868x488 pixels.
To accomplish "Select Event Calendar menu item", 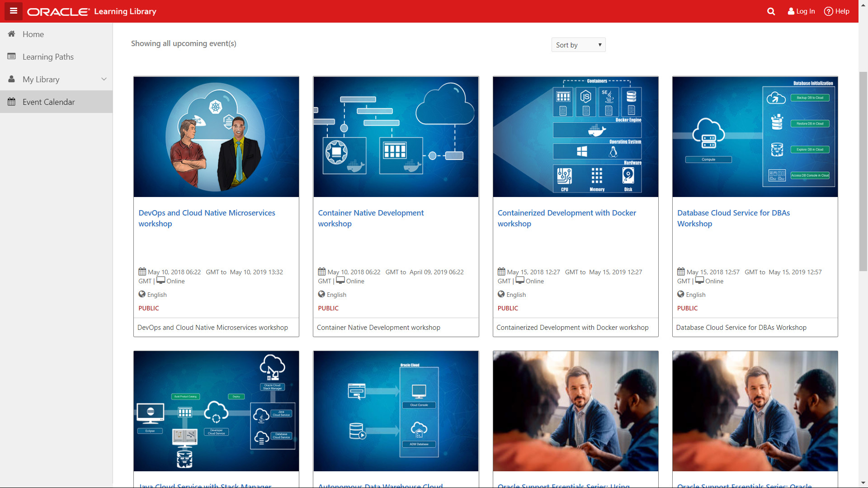I will point(49,102).
